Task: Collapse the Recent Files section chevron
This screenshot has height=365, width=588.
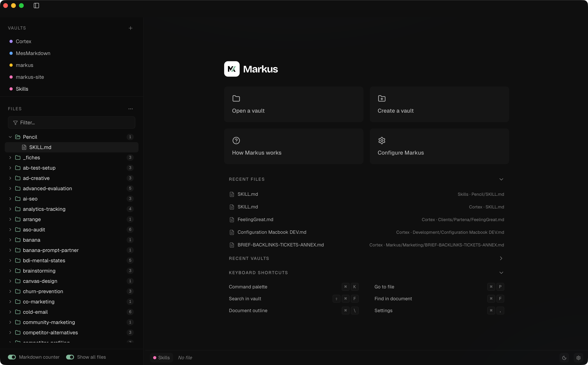Action: (x=501, y=179)
